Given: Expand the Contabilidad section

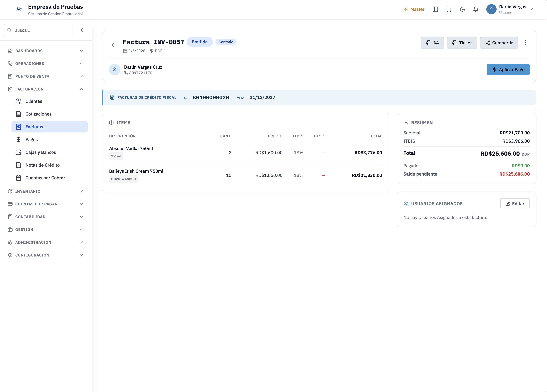Looking at the screenshot, I should pos(46,217).
